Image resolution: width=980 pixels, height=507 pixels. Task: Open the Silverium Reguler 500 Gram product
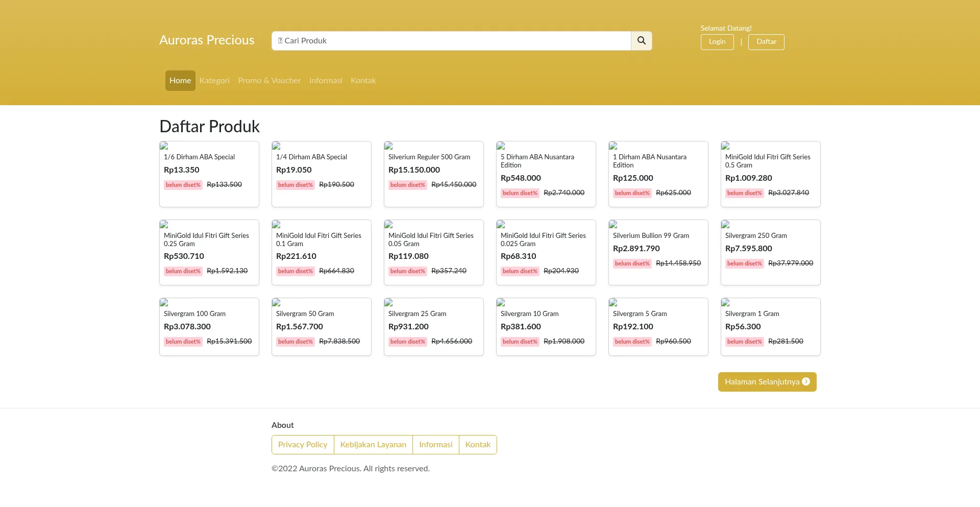pyautogui.click(x=429, y=157)
